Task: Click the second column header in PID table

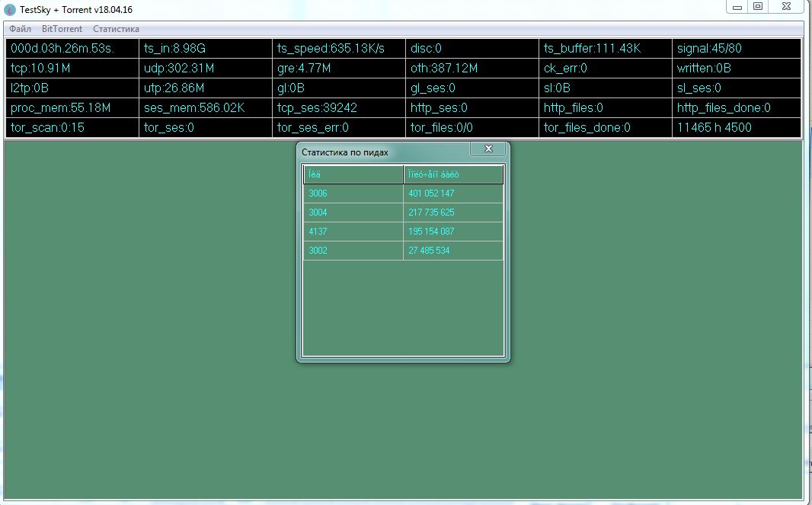Action: (x=453, y=175)
